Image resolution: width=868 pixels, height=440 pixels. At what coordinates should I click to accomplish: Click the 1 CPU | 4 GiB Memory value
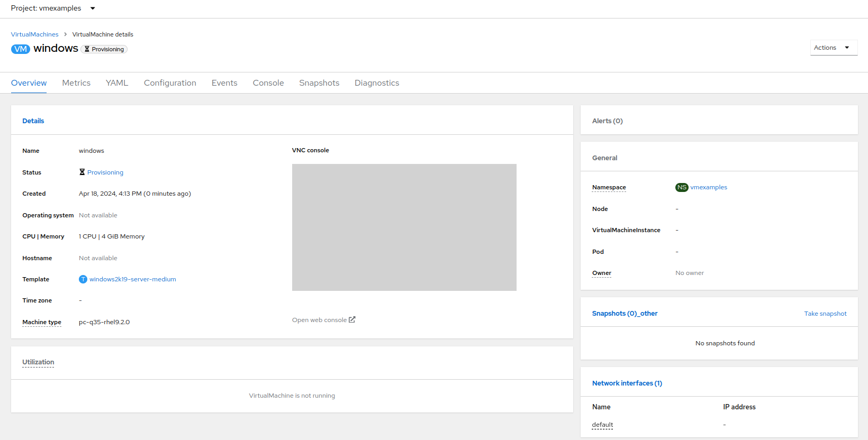click(112, 236)
